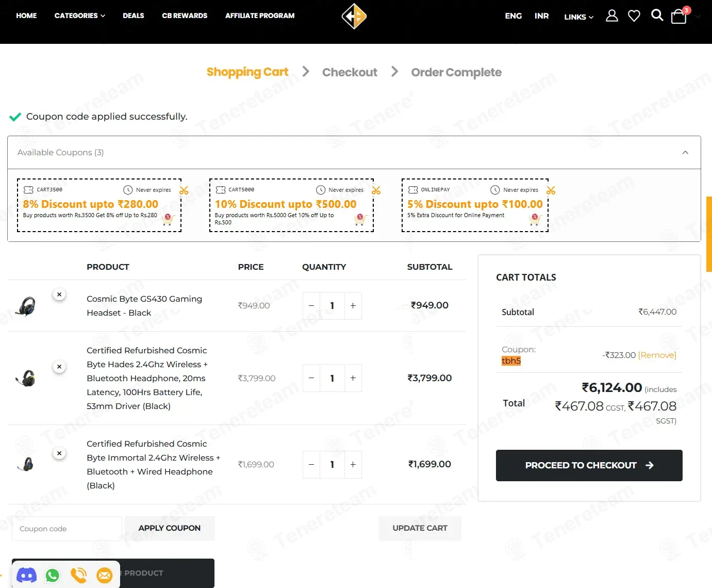The width and height of the screenshot is (712, 588).
Task: Open the shopping bag cart icon
Action: click(680, 16)
